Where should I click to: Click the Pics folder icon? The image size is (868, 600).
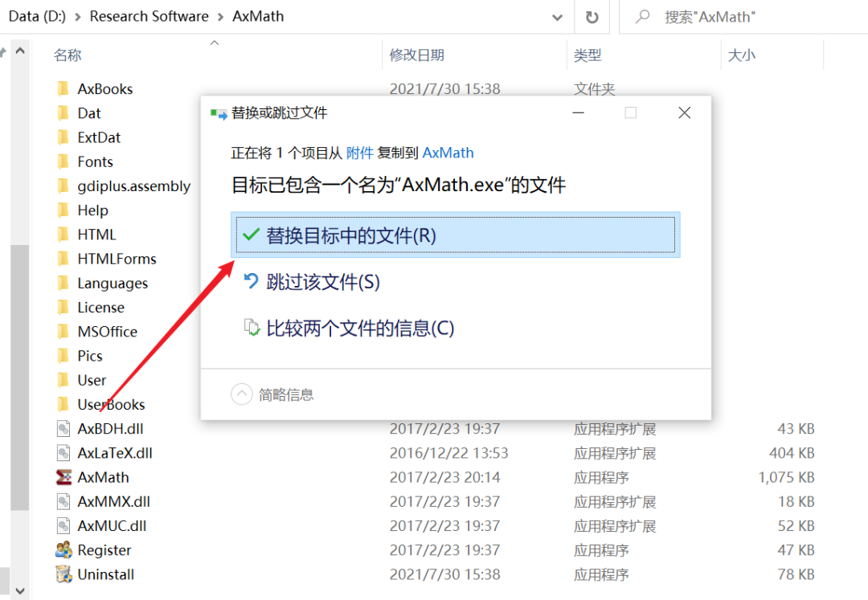pos(63,356)
